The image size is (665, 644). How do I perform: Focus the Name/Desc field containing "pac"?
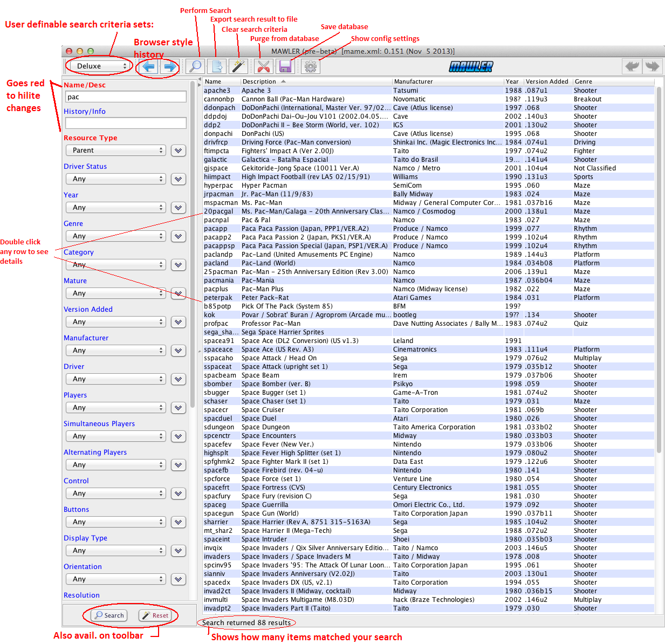click(126, 97)
